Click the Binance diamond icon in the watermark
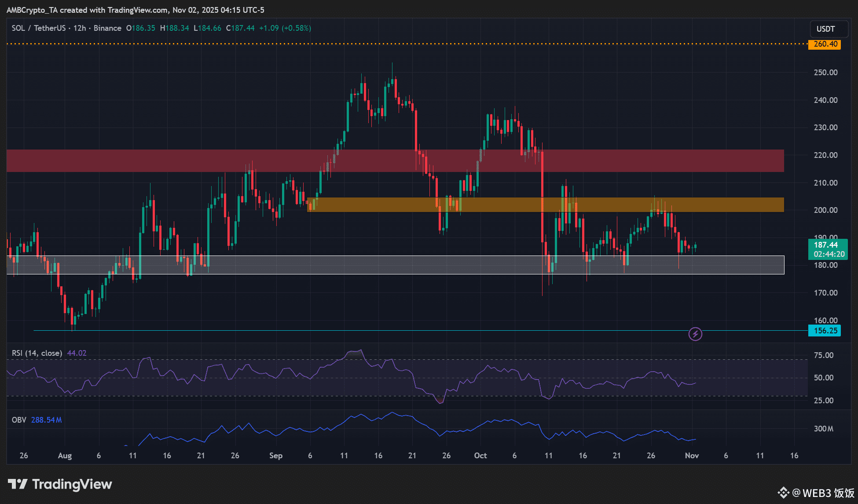 (x=783, y=493)
